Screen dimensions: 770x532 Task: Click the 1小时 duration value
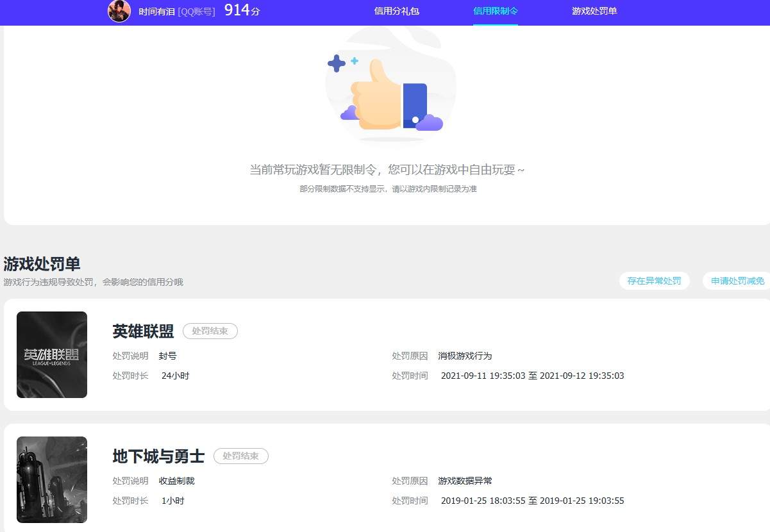click(172, 501)
